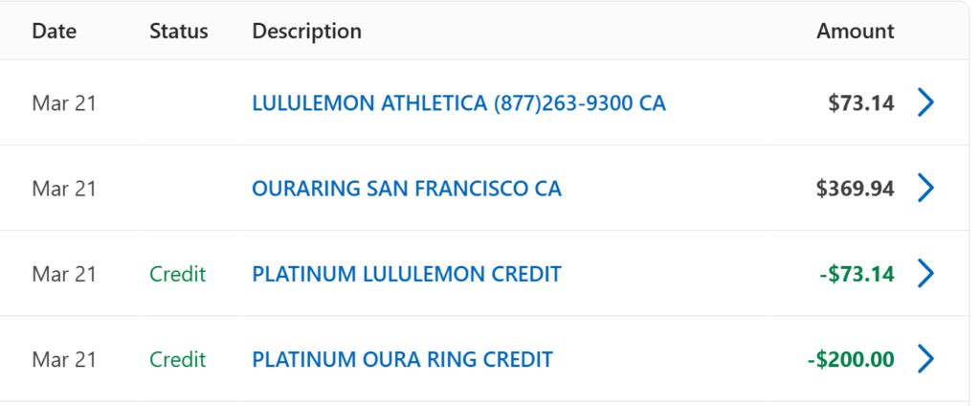Expand the Lululemon Athletica $73.14 charge chevron

(925, 103)
